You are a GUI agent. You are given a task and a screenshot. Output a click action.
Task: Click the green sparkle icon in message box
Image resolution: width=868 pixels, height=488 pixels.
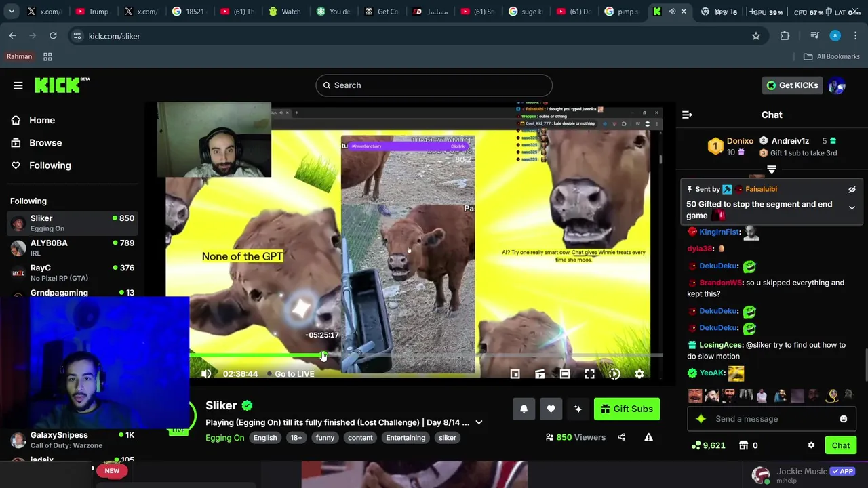click(x=701, y=419)
